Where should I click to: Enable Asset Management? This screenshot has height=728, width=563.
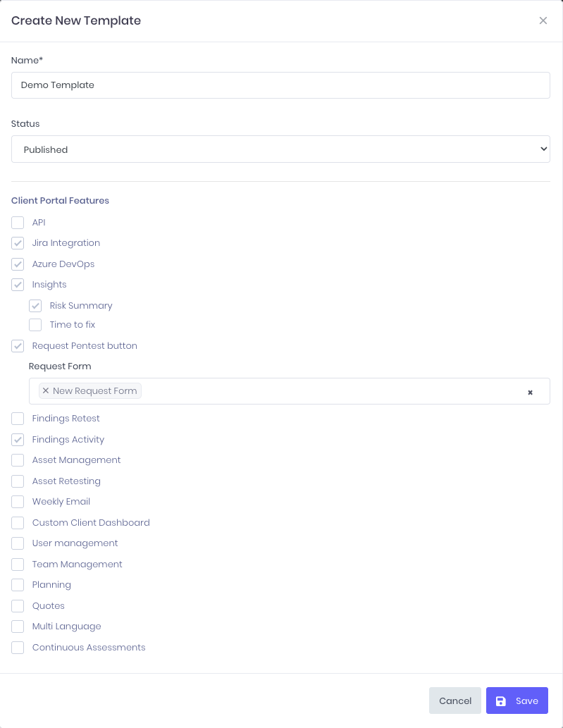[18, 460]
